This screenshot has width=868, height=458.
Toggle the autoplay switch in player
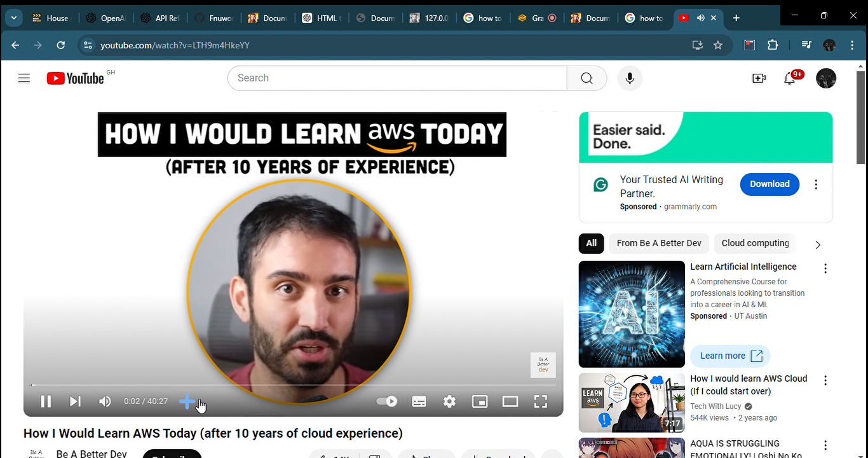click(x=387, y=401)
